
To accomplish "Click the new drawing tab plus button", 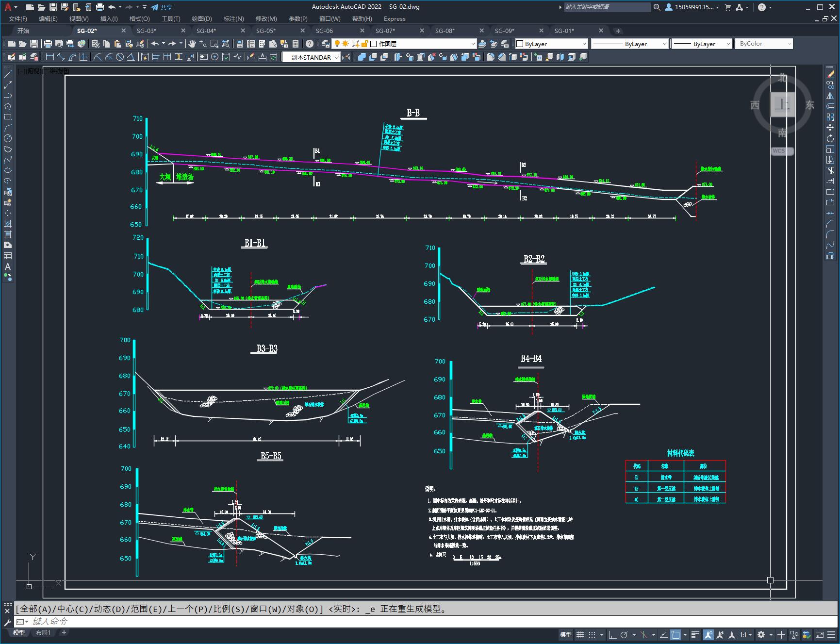I will coord(618,31).
